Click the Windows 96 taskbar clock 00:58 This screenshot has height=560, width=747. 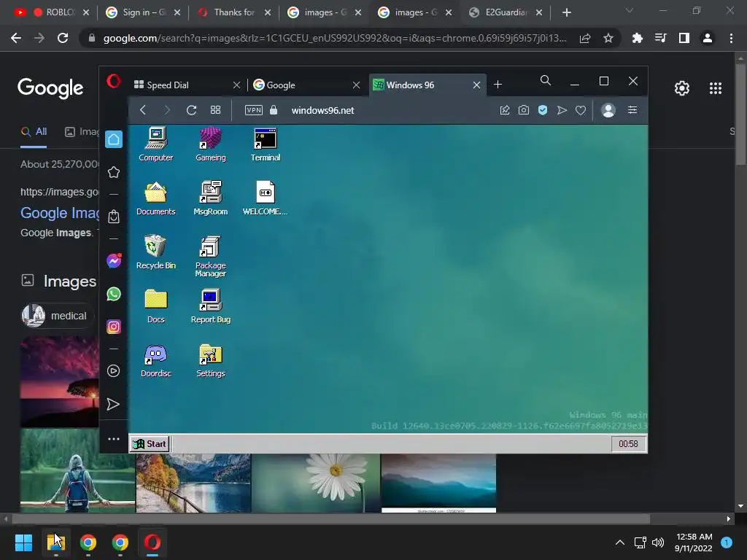628,444
